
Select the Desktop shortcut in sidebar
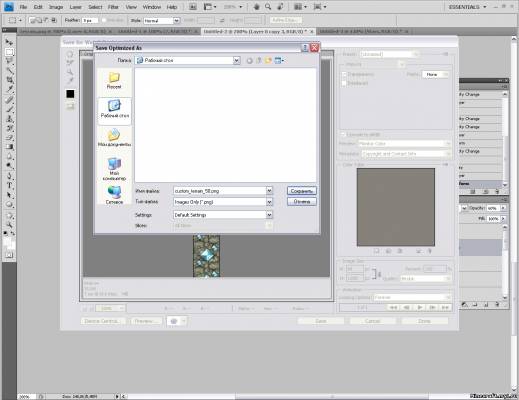[x=114, y=109]
